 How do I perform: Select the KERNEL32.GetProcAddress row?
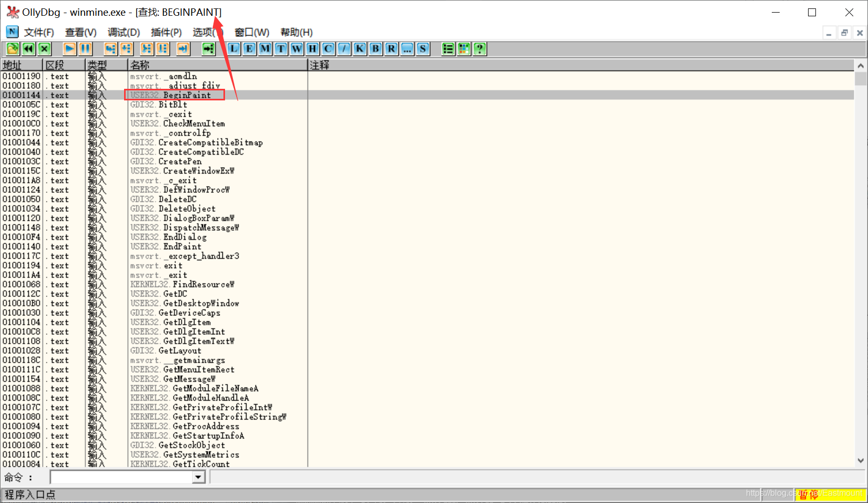[427, 426]
